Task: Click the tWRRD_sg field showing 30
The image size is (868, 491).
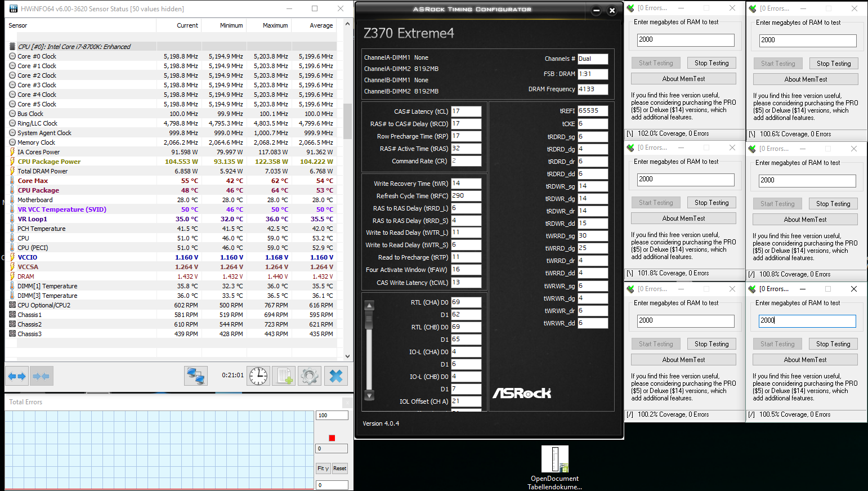Action: pyautogui.click(x=593, y=236)
